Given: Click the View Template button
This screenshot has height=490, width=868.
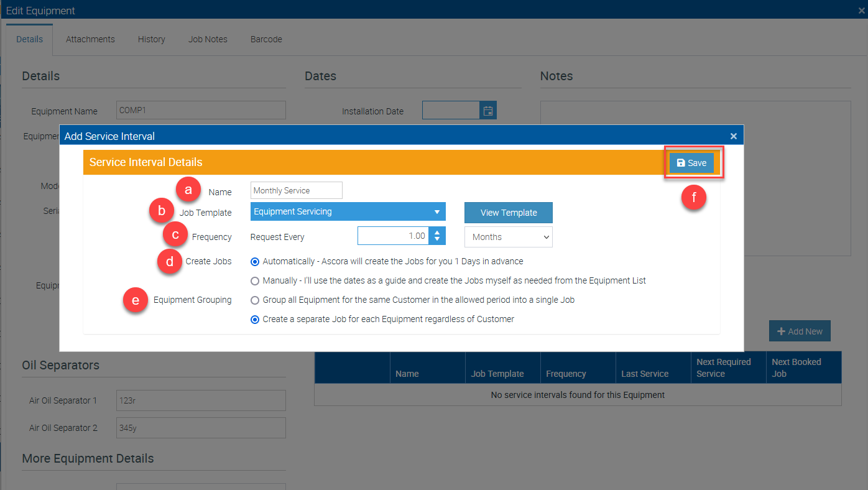Looking at the screenshot, I should [x=508, y=213].
